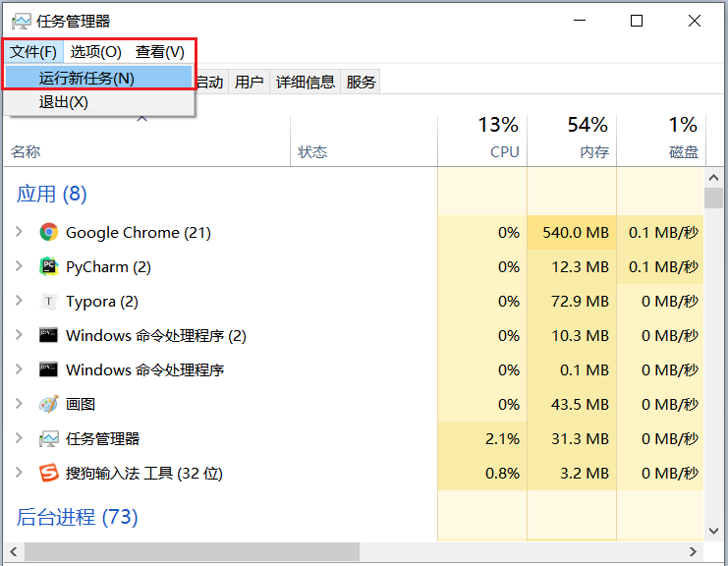Click the Typora app icon
Viewport: 728px width, 566px height.
point(49,301)
